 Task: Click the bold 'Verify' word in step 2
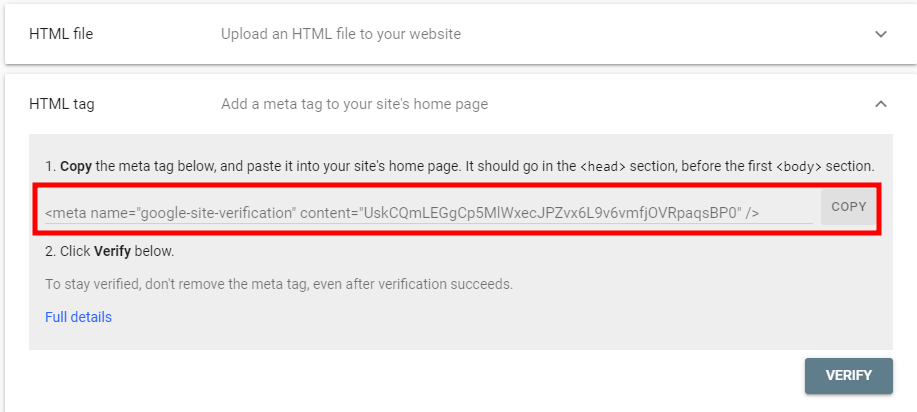[x=112, y=252]
